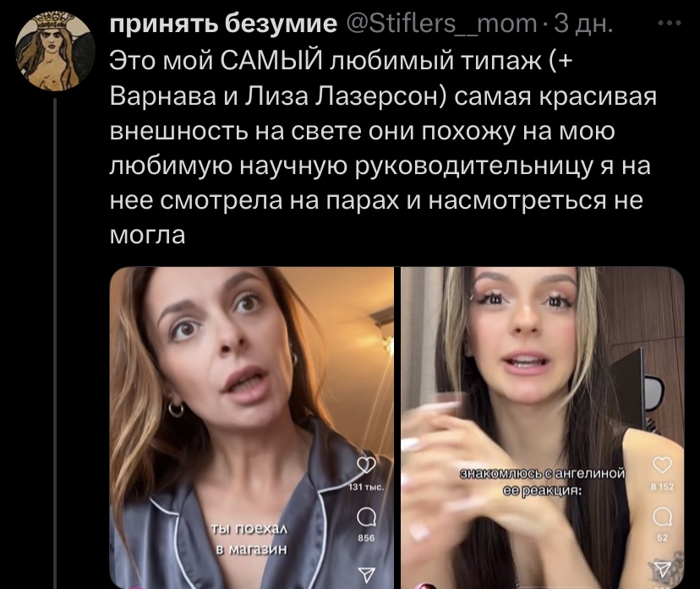Open the @Stiflers__mom handle link
Screen dimensions: 700x589
[441, 24]
